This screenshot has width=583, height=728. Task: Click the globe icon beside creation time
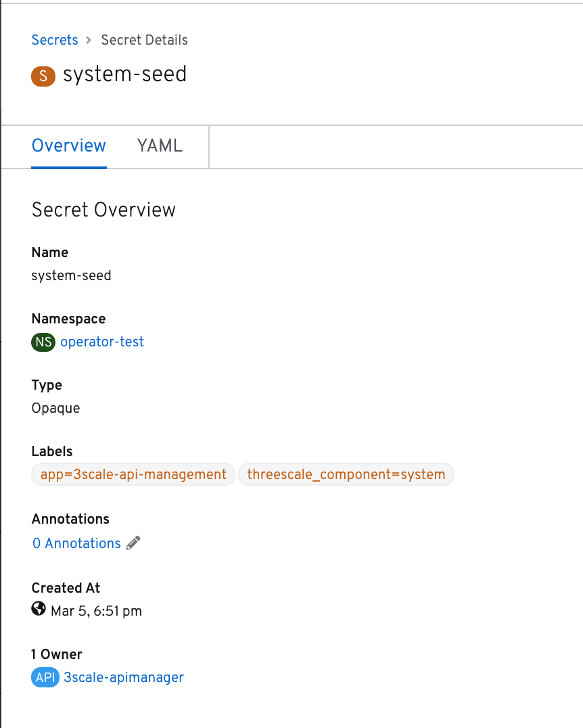click(x=39, y=608)
